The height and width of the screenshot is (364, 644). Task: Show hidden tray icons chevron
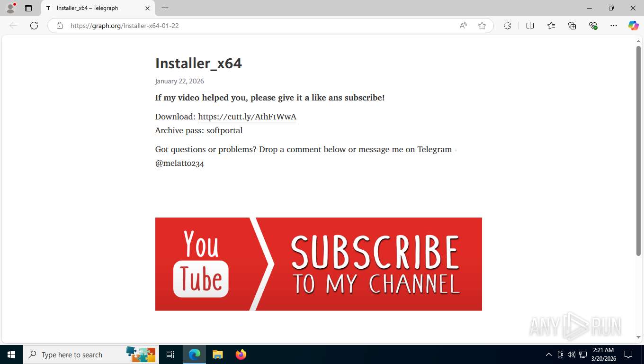pyautogui.click(x=548, y=355)
